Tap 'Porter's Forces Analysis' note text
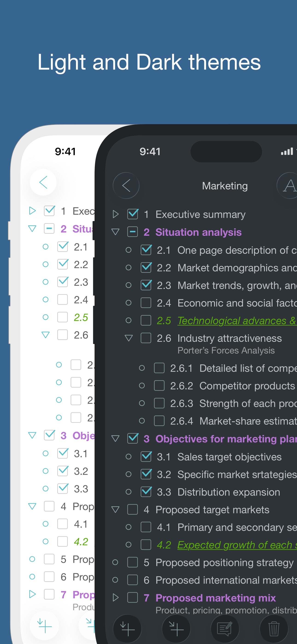 [x=226, y=351]
